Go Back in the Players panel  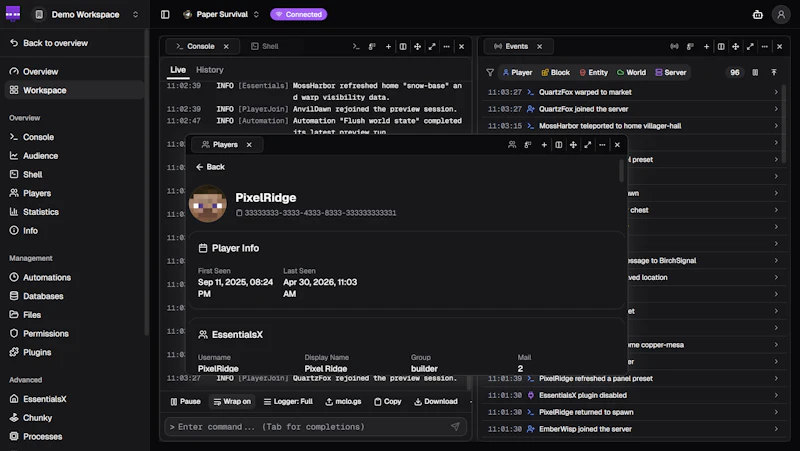(x=210, y=167)
